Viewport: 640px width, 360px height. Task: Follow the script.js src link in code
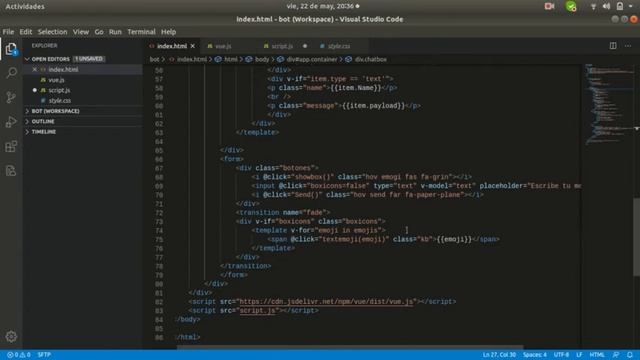(258, 310)
